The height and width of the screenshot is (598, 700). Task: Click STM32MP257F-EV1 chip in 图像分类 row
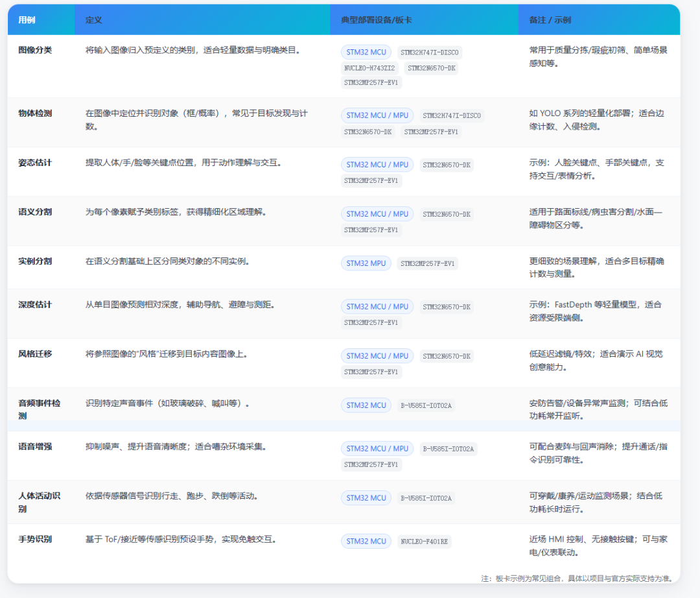click(x=371, y=82)
